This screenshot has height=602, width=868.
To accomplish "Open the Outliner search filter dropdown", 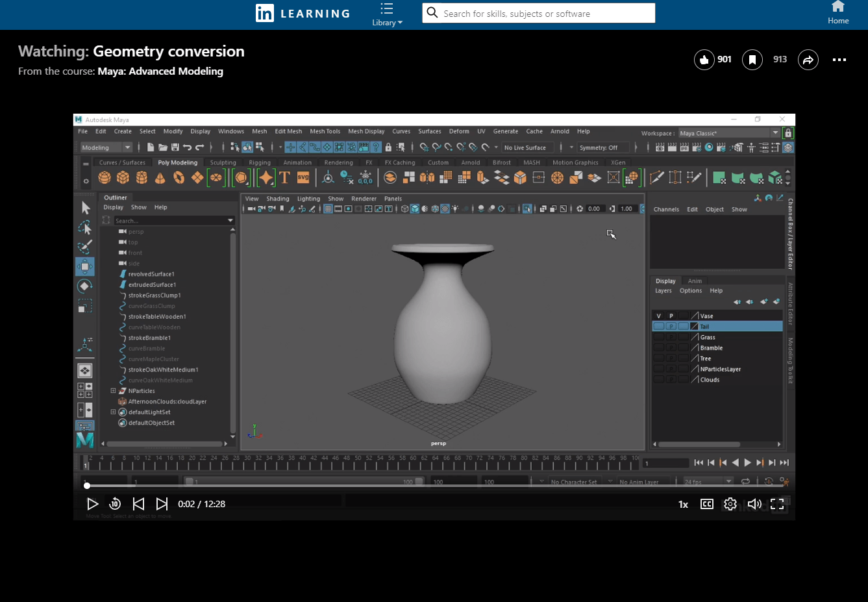I will click(230, 221).
